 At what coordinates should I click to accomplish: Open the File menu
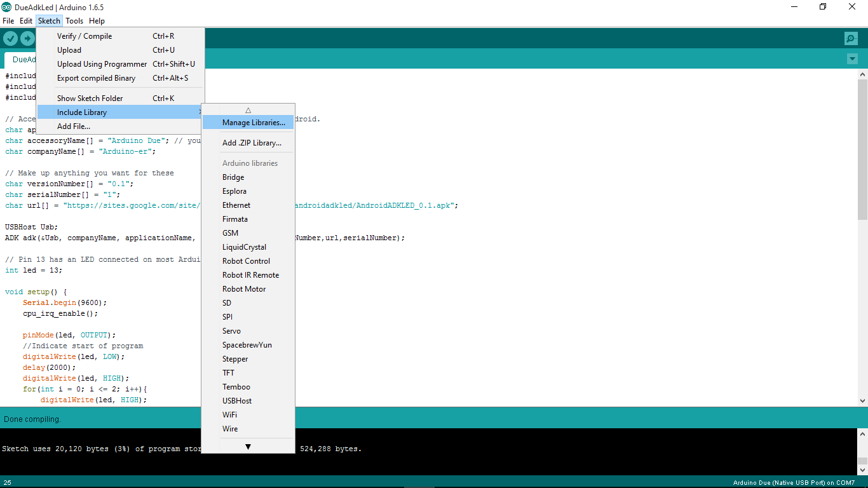8,21
